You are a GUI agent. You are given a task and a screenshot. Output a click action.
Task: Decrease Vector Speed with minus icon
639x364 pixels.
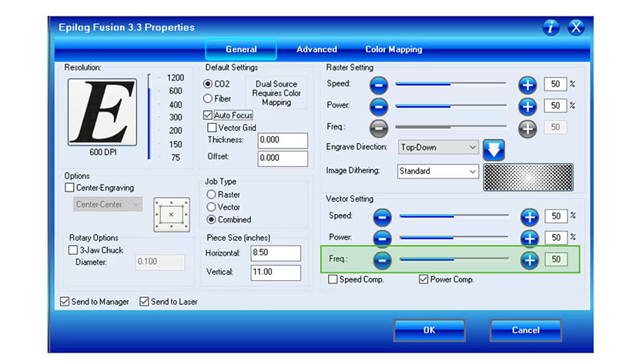point(382,217)
